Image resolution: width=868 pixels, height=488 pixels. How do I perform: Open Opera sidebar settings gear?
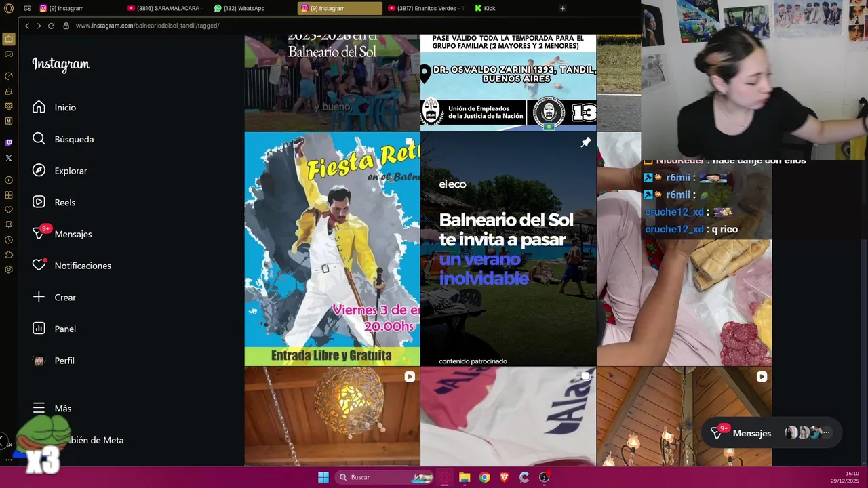9,270
